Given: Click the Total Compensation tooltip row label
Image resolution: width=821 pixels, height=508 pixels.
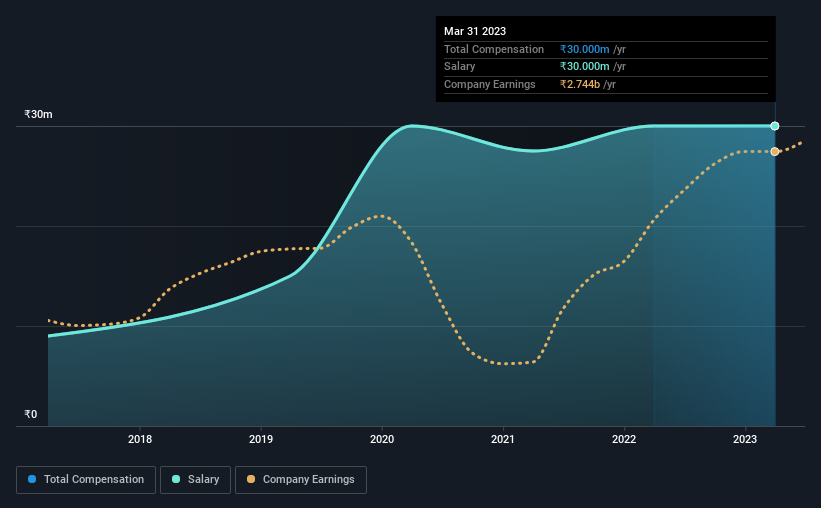Looking at the screenshot, I should [x=494, y=49].
